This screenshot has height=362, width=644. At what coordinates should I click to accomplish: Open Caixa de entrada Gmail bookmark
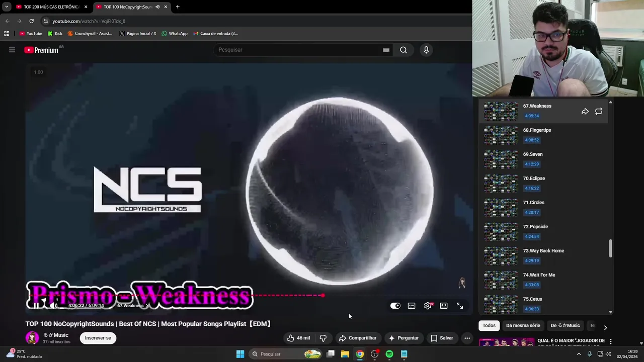215,34
